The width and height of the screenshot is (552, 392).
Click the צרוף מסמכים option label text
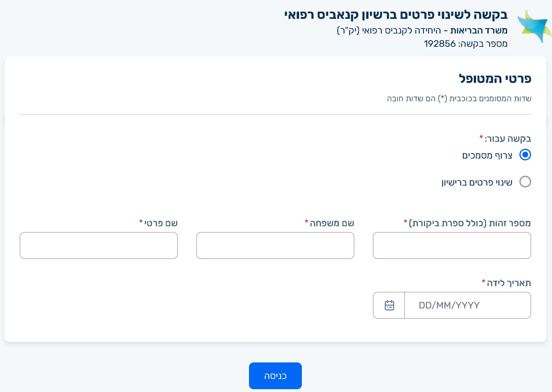(x=487, y=155)
